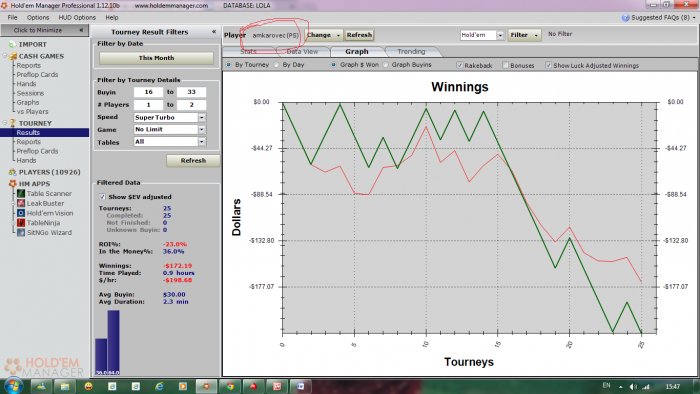Click the Buyin minimum field (16)
Image resolution: width=700 pixels, height=394 pixels.
click(149, 92)
